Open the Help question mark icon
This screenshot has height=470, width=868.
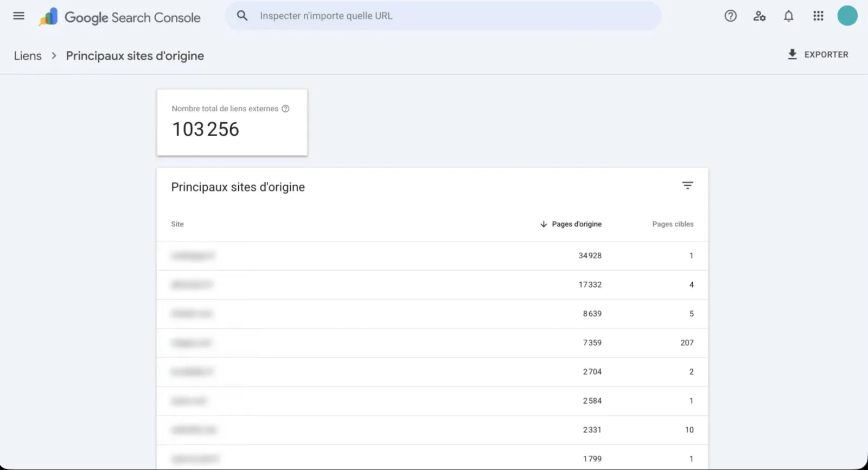(731, 16)
